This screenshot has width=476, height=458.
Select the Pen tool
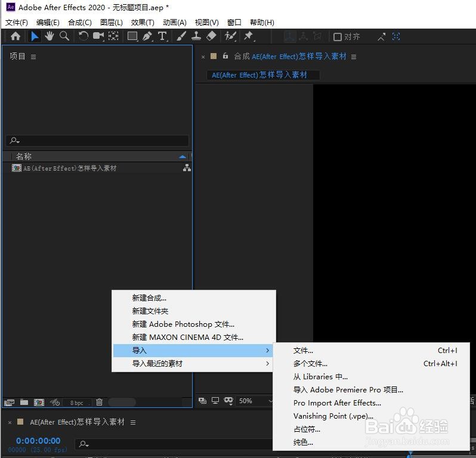(x=147, y=36)
